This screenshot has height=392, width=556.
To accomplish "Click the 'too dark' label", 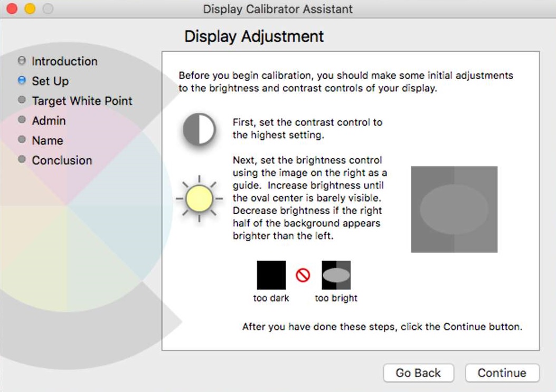I will point(271,298).
